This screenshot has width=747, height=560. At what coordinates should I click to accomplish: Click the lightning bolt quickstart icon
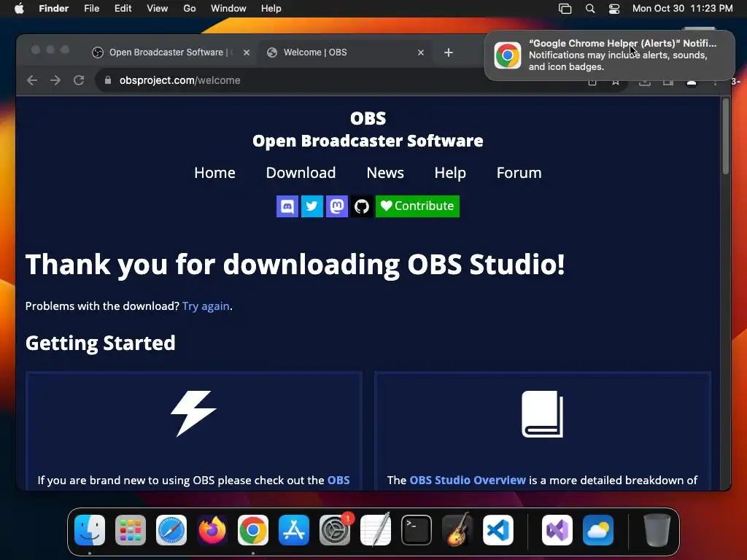coord(193,413)
